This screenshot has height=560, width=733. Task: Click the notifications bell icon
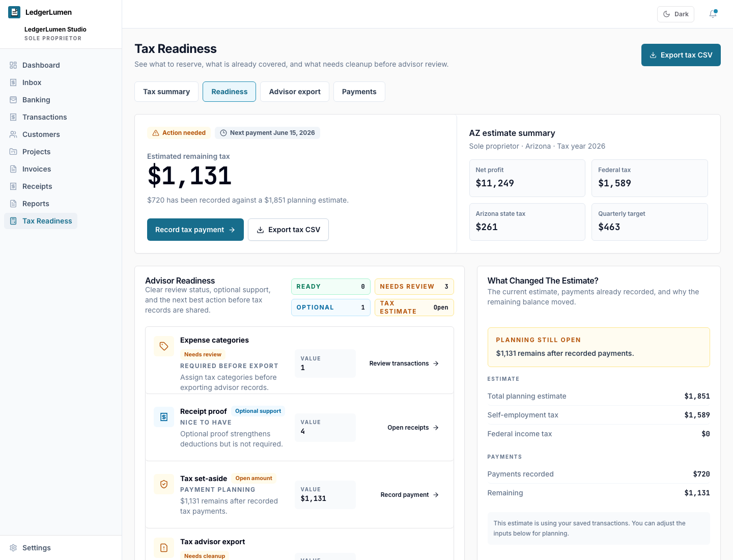pyautogui.click(x=713, y=14)
